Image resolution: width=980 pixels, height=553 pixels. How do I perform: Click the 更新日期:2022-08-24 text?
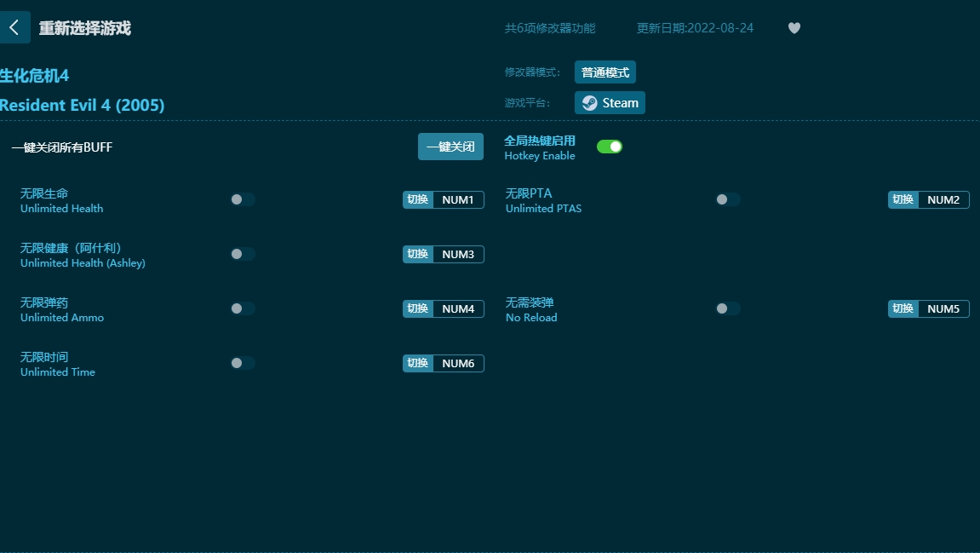click(695, 28)
